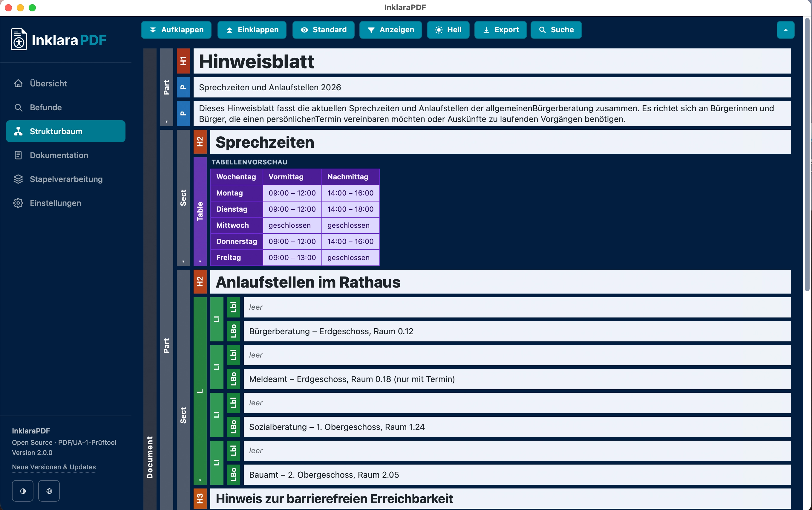Image resolution: width=812 pixels, height=510 pixels.
Task: Click the layers icon beside Stapelverarbeitung
Action: point(18,179)
